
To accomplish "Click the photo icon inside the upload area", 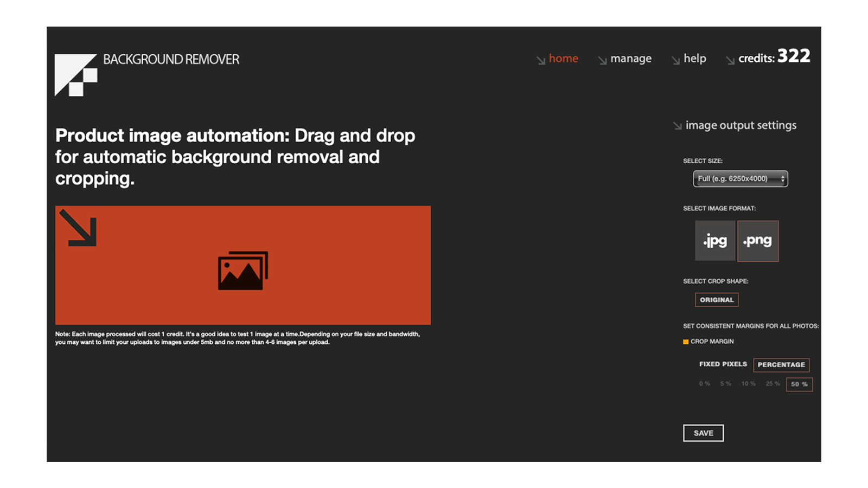I will [242, 269].
